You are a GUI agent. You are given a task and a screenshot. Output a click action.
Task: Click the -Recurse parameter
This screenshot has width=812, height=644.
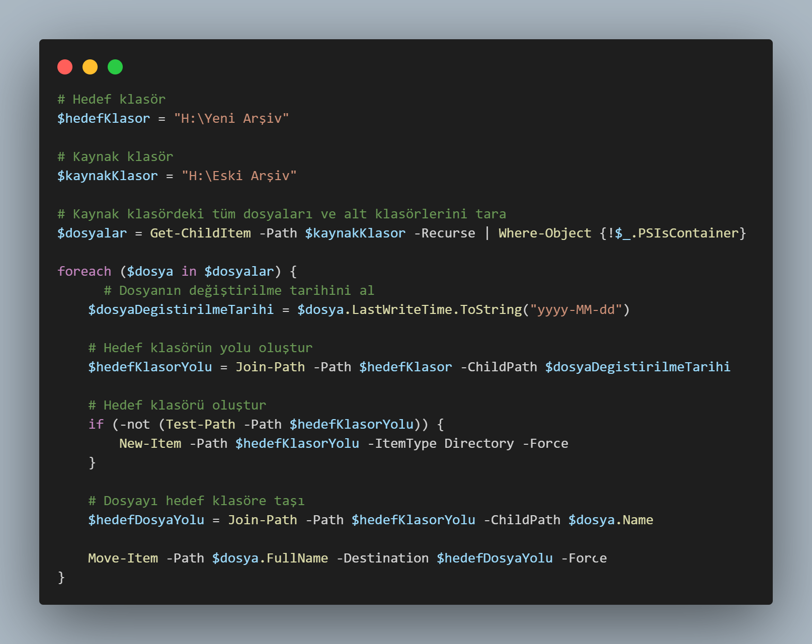[444, 233]
